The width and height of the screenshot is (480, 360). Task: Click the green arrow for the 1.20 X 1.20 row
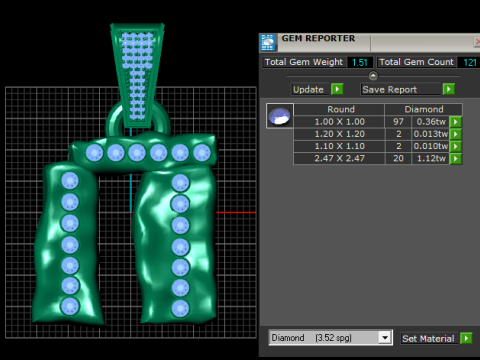[x=456, y=134]
